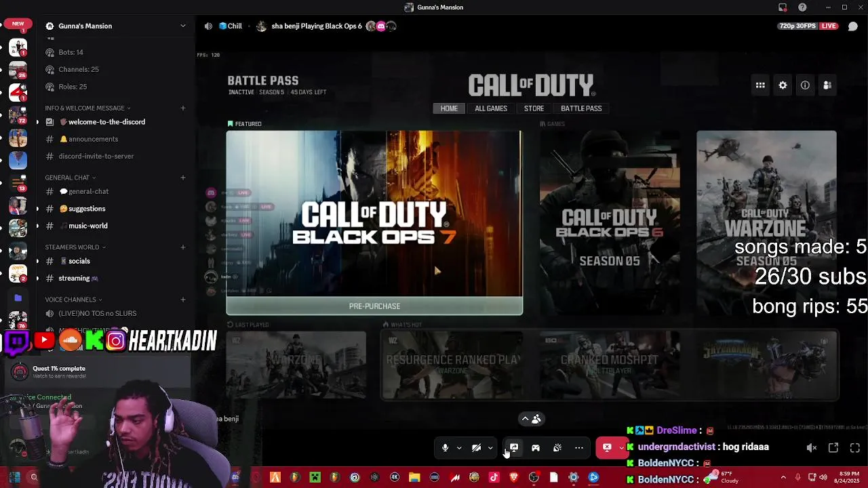868x488 pixels.
Task: Open Call of Duty settings gear
Action: point(783,85)
